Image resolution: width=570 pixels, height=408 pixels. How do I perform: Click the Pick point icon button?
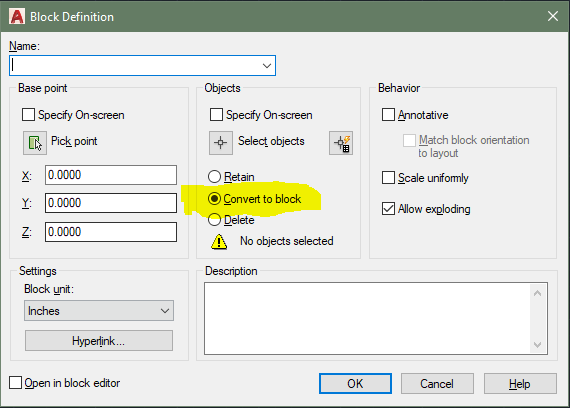(x=35, y=143)
